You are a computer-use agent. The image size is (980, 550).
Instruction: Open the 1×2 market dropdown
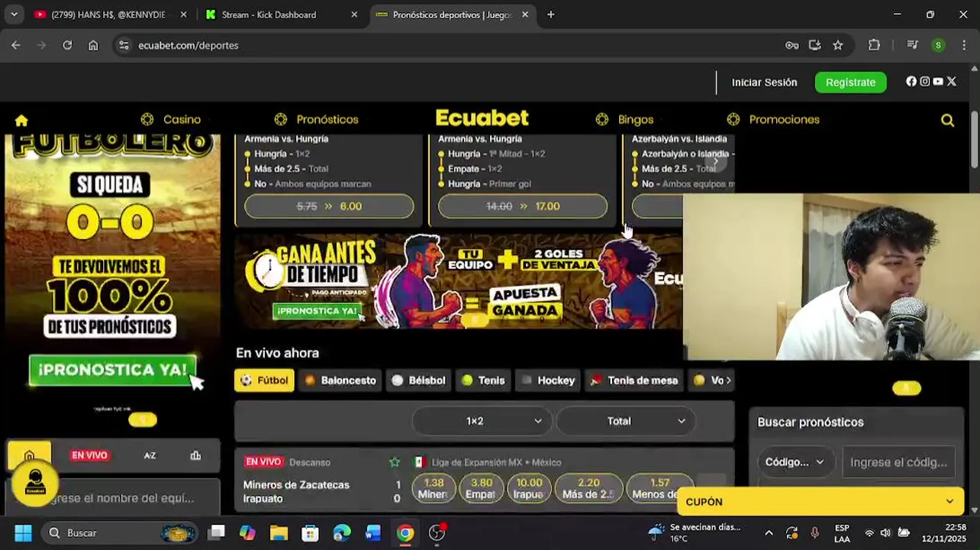(x=481, y=421)
